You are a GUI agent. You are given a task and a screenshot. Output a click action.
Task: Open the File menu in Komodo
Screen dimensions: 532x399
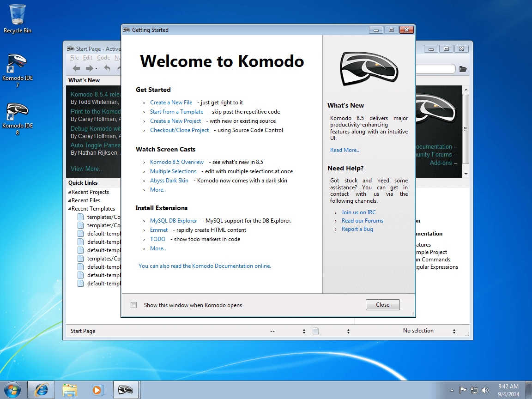[x=74, y=58]
